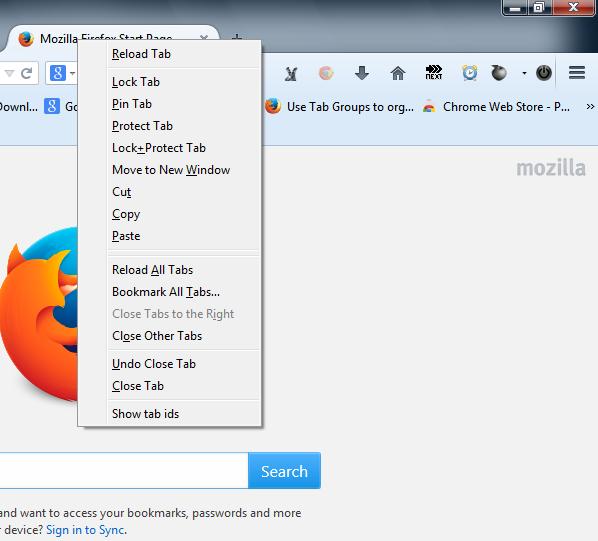The image size is (598, 541).
Task: Show more bookmarks with chevron
Action: (x=590, y=107)
